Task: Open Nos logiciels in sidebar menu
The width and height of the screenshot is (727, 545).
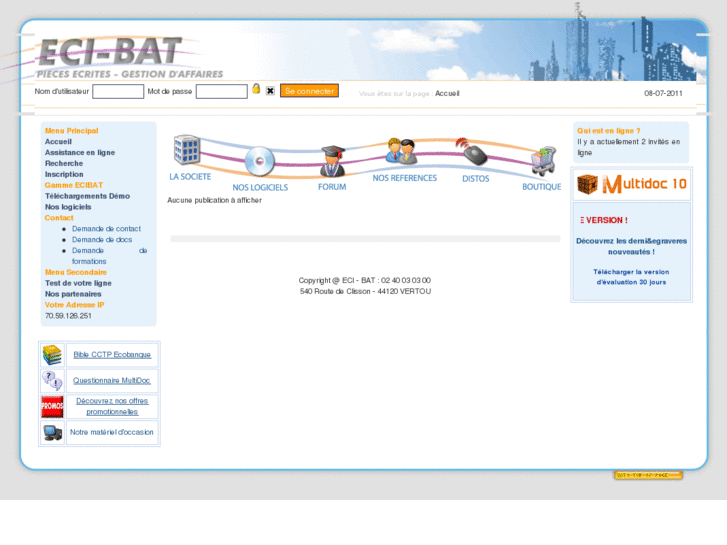Action: point(68,207)
